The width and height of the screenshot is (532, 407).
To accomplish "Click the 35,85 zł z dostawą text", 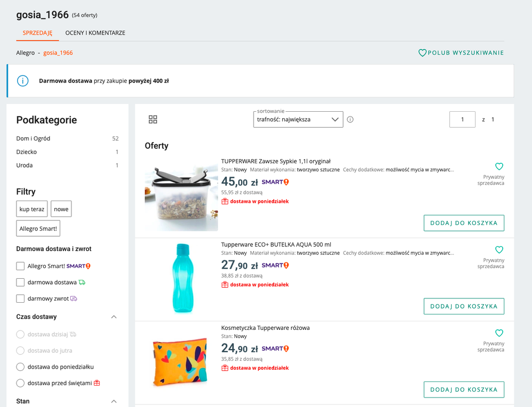I will pos(242,359).
